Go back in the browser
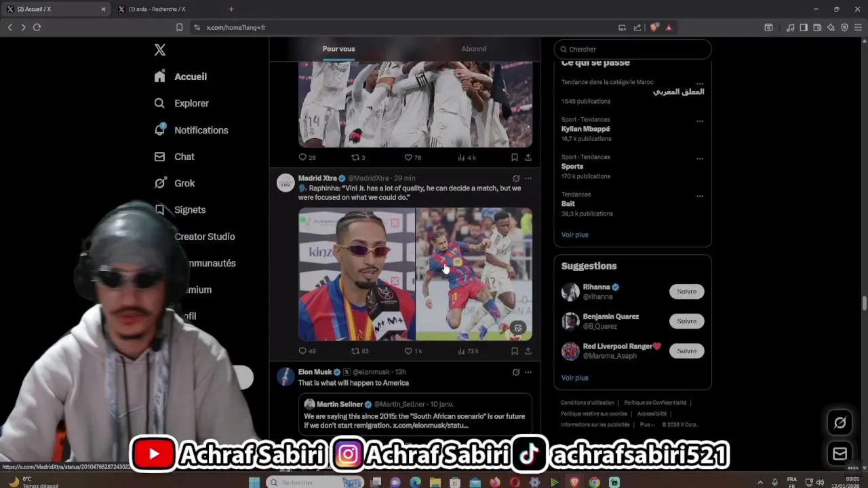 click(x=9, y=27)
